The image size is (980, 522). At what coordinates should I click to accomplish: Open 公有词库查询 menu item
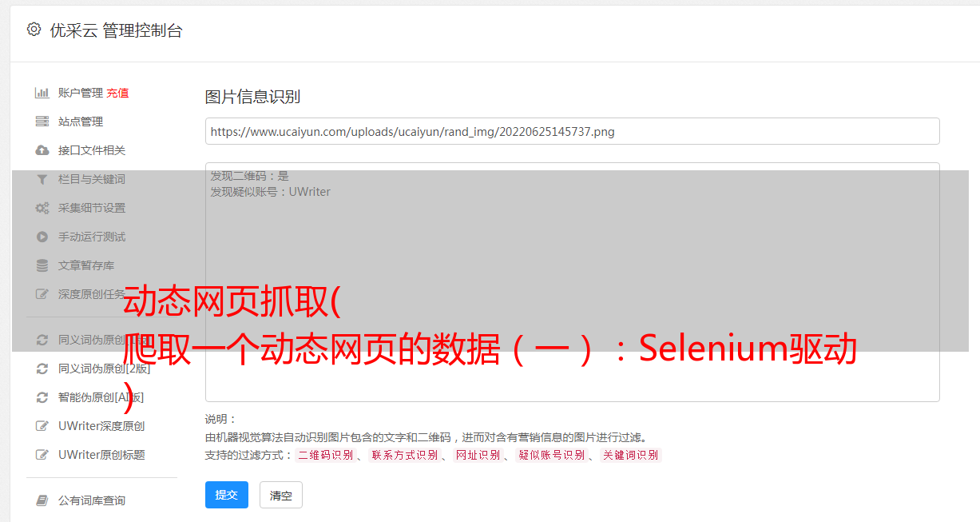pyautogui.click(x=92, y=500)
